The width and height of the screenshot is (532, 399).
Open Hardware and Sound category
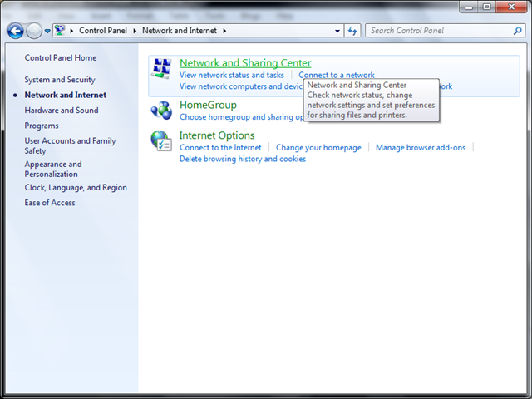pyautogui.click(x=62, y=111)
